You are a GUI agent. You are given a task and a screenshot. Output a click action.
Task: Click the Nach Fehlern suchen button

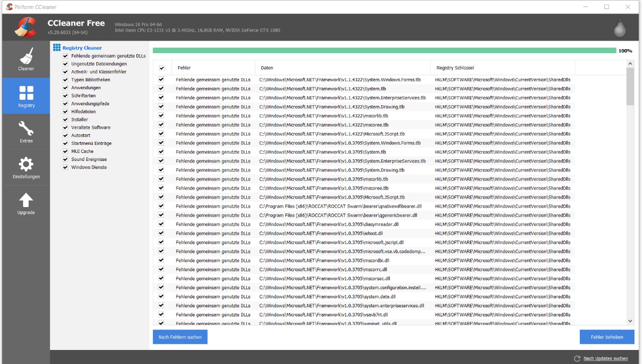click(180, 337)
